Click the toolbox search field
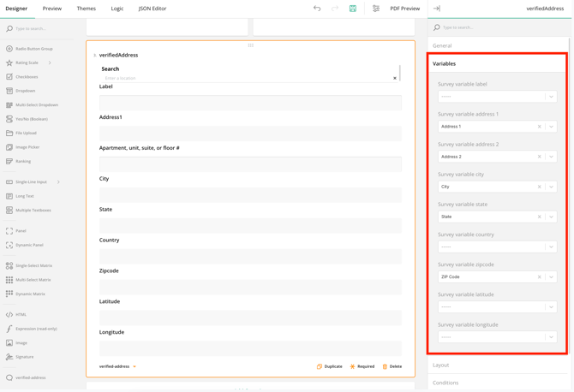Screen dimensions: 574x392 (39, 28)
